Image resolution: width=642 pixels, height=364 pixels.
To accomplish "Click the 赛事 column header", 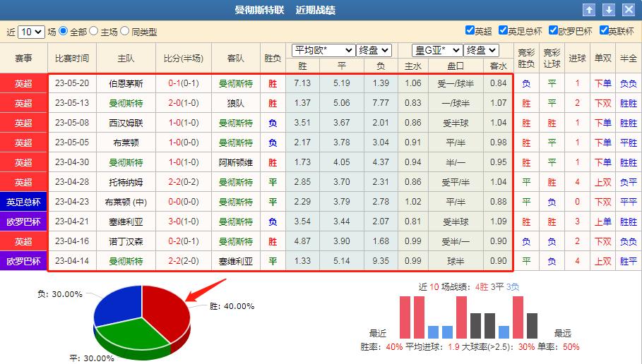I will (23, 59).
